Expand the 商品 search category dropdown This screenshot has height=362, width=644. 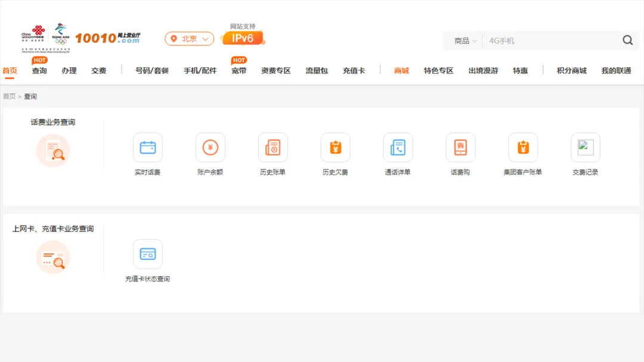[x=465, y=41]
